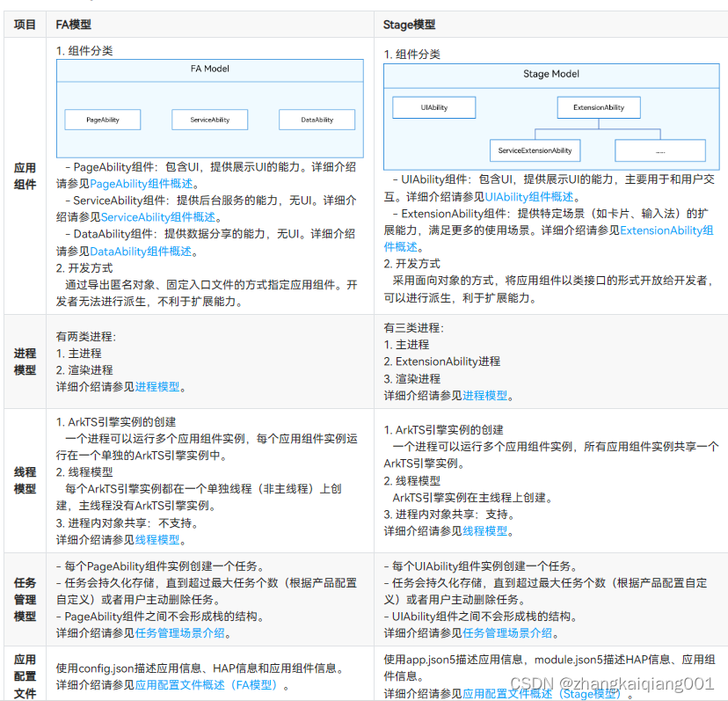Open the UIAbility组件概述 link
Screen dimensions: 728x701
click(529, 197)
